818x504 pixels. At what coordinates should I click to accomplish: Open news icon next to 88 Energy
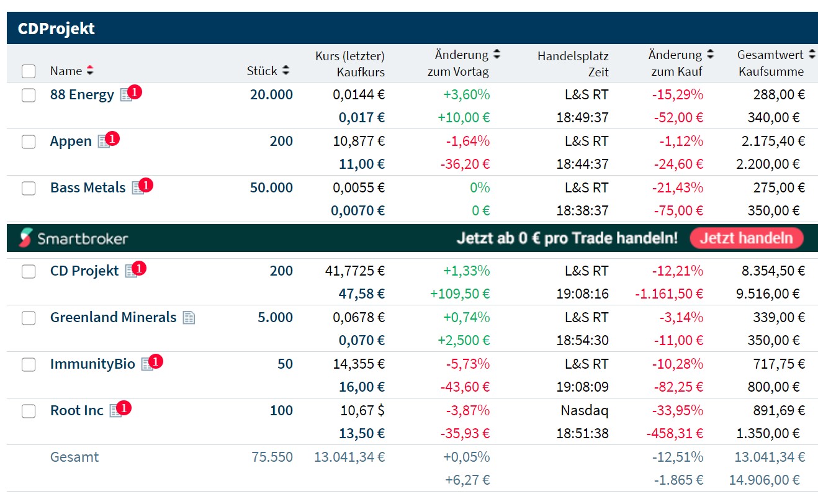[127, 95]
